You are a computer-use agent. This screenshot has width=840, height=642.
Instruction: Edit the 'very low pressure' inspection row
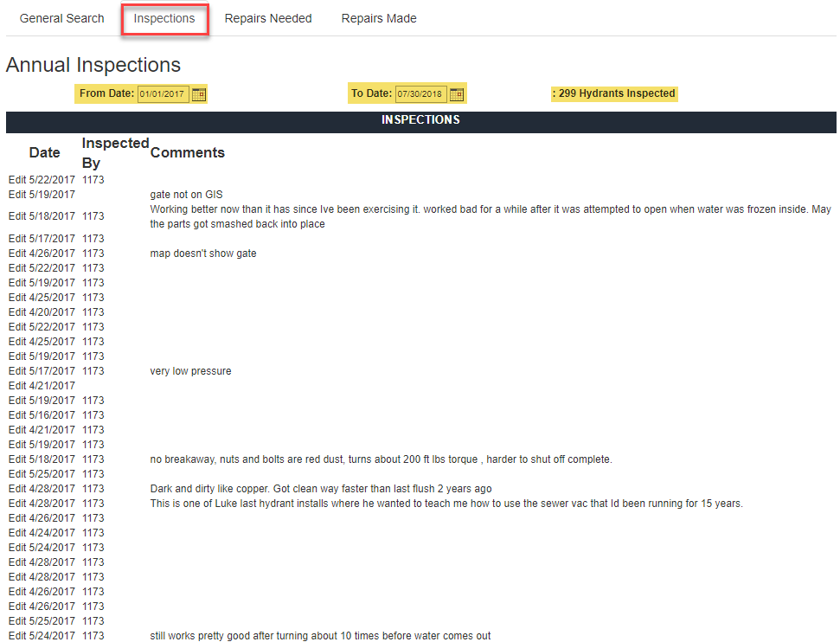(17, 371)
